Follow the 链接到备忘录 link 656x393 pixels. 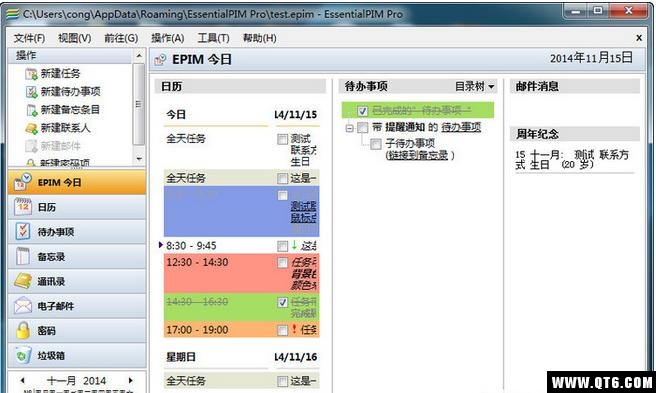(418, 155)
